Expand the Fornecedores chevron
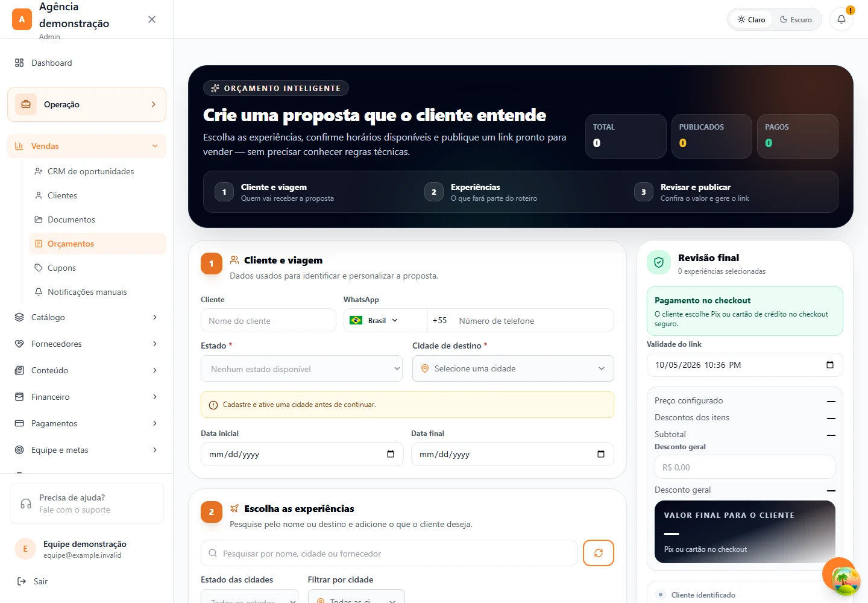 pyautogui.click(x=155, y=344)
